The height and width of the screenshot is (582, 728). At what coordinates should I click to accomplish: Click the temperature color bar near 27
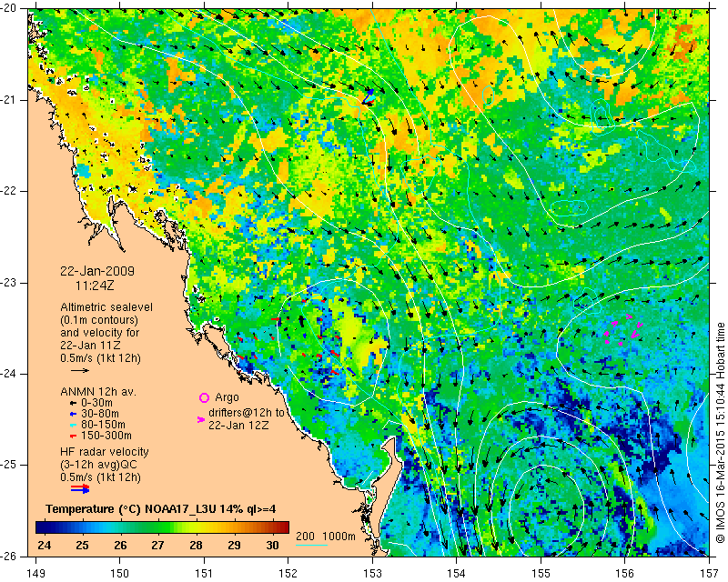pos(157,527)
